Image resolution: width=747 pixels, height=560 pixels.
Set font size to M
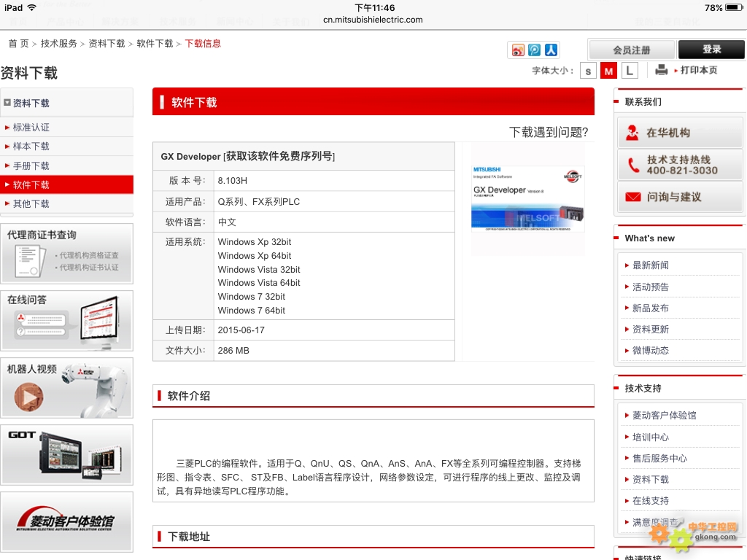(608, 71)
